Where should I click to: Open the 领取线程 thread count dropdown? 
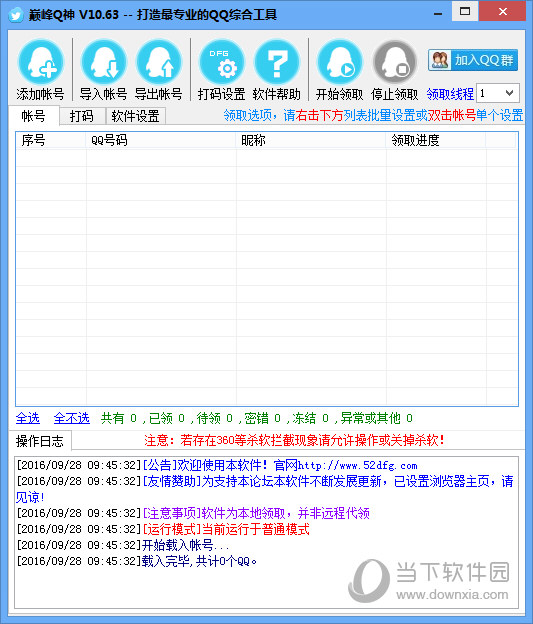coord(498,94)
